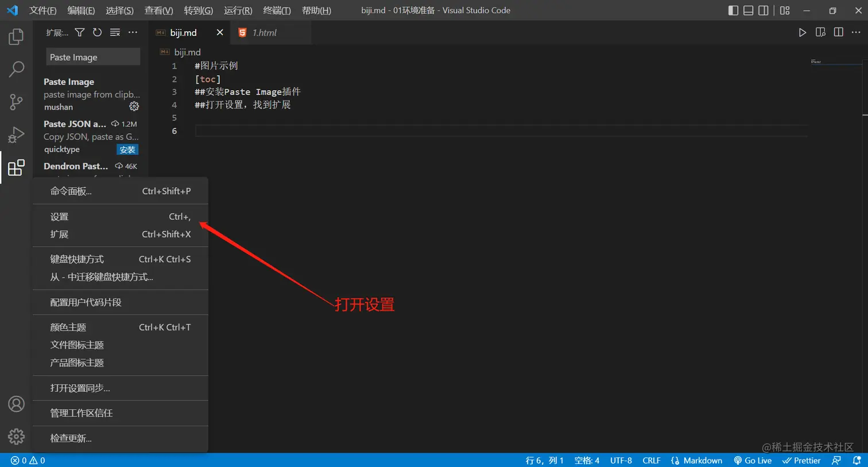Screen dimensions: 868x467
Task: Open 运行(R) menu
Action: coord(238,10)
